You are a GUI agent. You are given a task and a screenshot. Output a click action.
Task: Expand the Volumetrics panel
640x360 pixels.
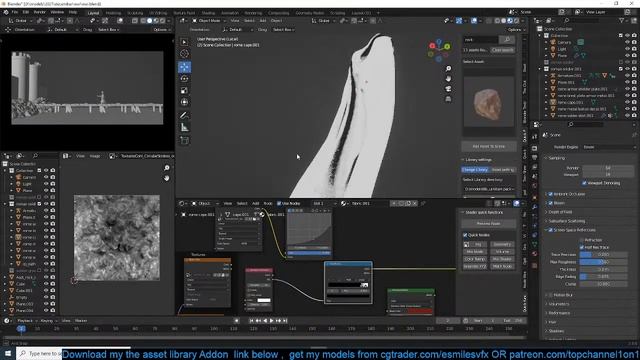pos(558,304)
